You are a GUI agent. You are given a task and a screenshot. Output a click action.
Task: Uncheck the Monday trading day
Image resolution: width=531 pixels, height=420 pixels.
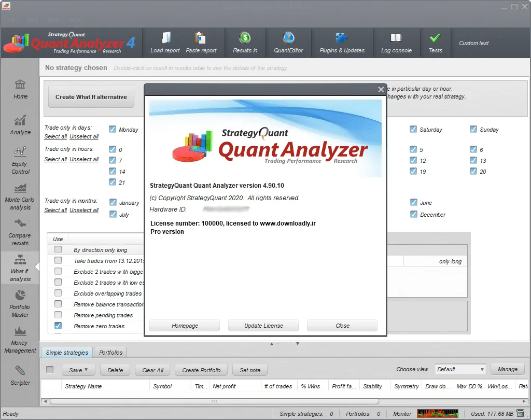[x=113, y=129]
